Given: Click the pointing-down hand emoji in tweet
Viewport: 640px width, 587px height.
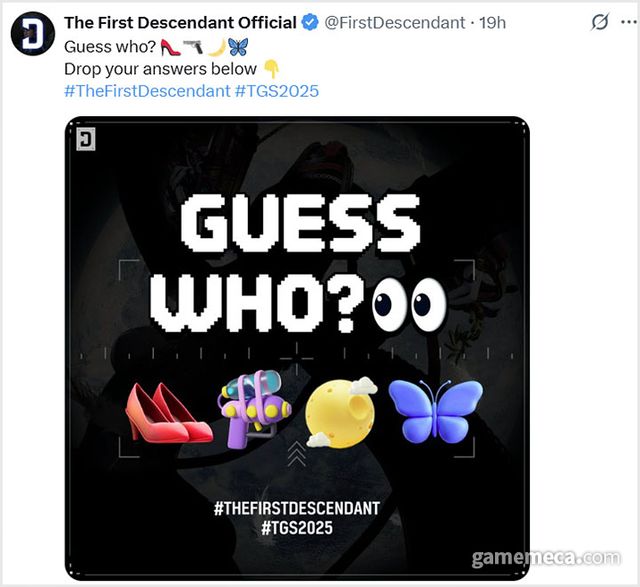Looking at the screenshot, I should 271,70.
